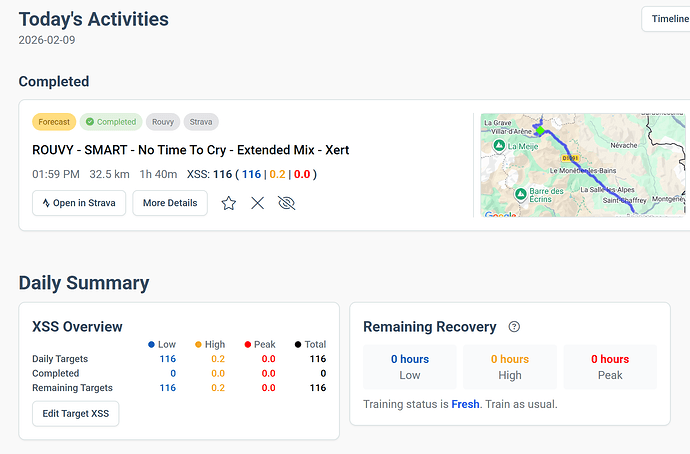Click the route map thumbnail
690x454 pixels.
(582, 165)
